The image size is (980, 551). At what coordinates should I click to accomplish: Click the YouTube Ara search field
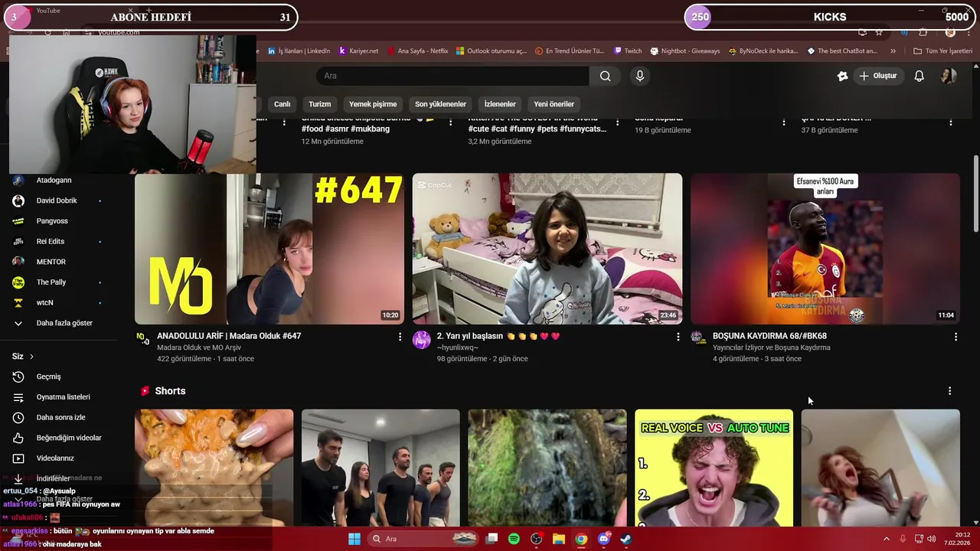coord(452,76)
